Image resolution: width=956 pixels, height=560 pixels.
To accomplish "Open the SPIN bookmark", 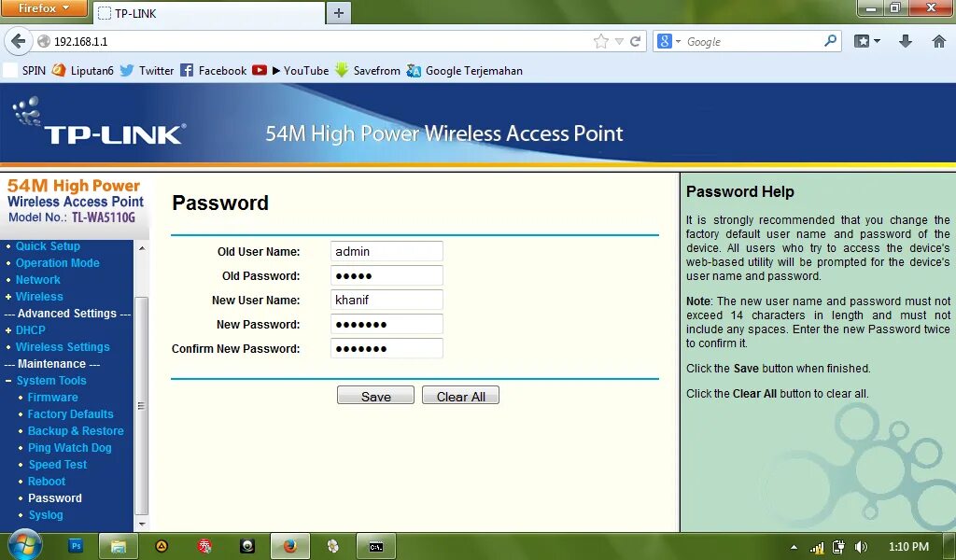I will click(24, 71).
